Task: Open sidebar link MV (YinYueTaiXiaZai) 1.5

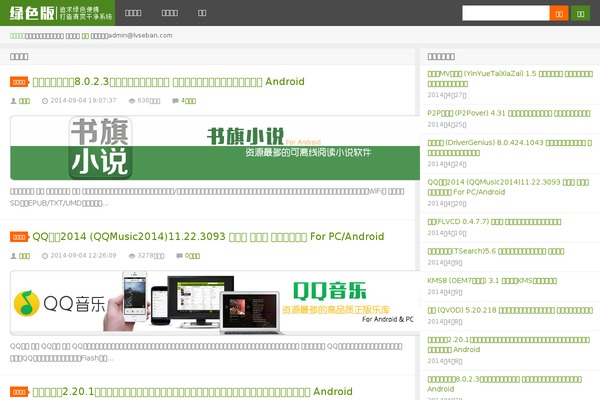Action: 510,78
